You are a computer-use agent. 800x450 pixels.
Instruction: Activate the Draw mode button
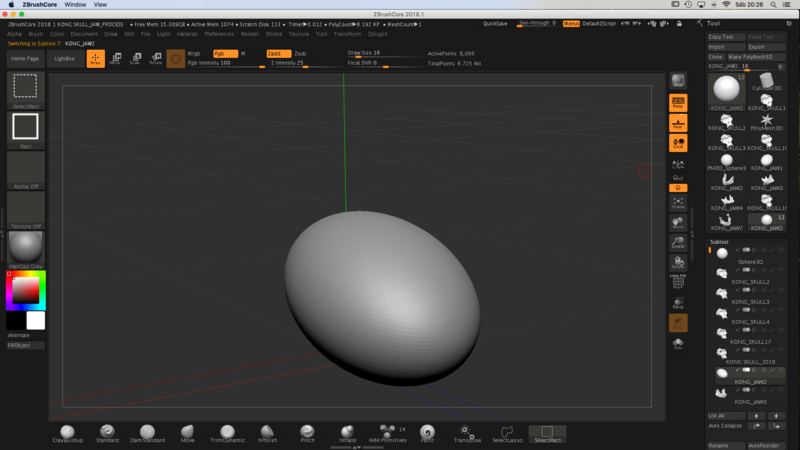coord(95,59)
